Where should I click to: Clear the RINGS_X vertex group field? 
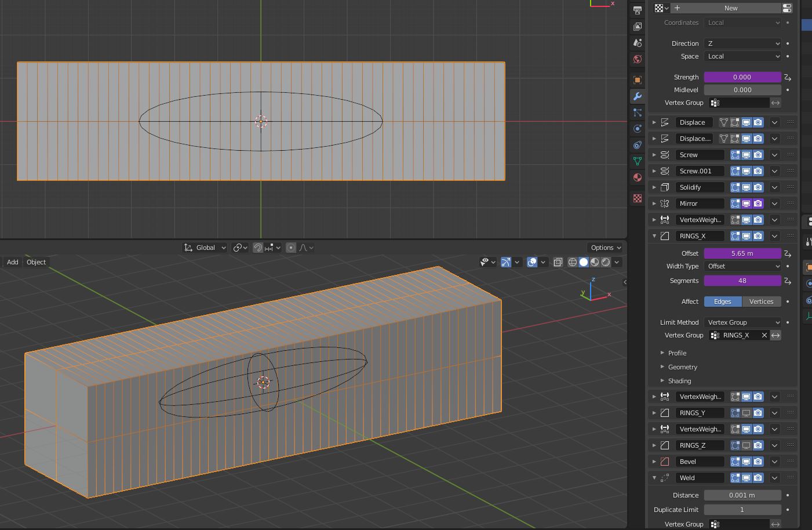(x=764, y=335)
